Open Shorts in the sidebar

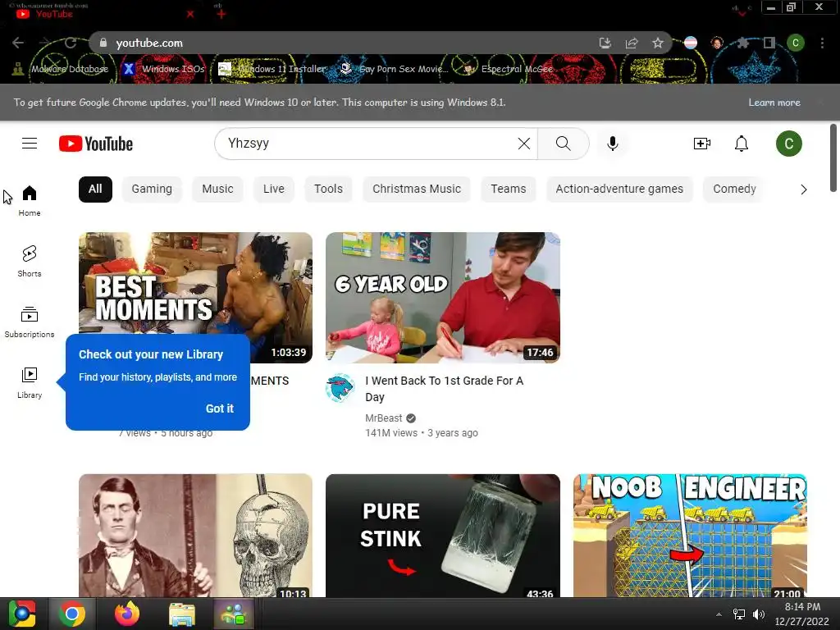pos(30,262)
